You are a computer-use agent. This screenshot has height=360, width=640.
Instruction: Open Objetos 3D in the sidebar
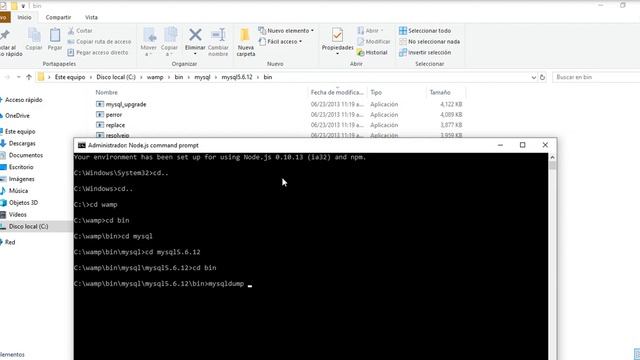click(x=23, y=203)
